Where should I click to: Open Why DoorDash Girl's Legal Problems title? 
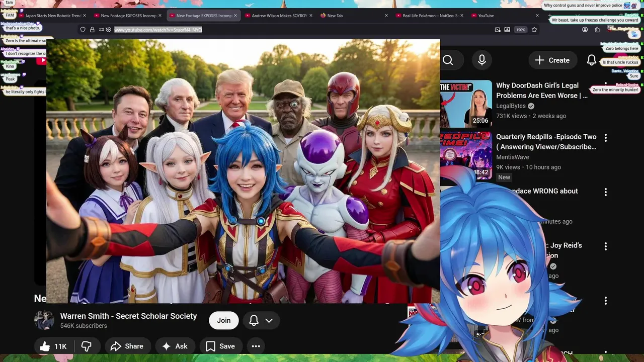click(x=541, y=90)
